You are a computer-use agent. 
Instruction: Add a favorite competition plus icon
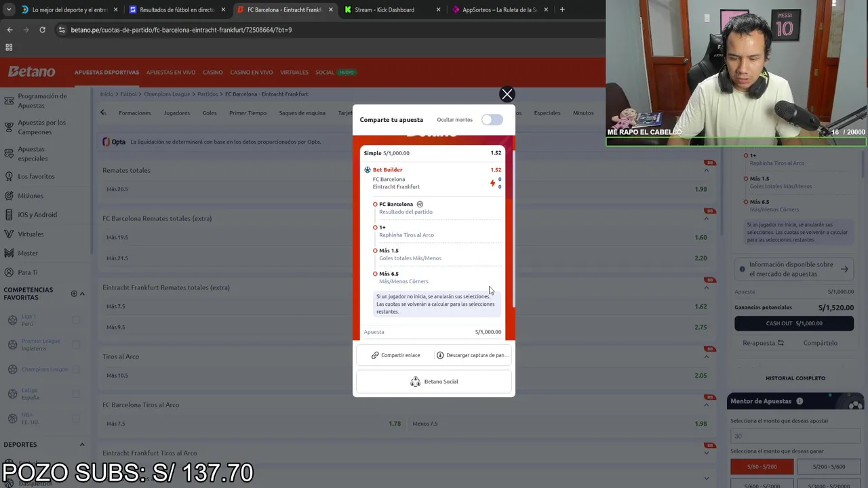click(x=74, y=293)
